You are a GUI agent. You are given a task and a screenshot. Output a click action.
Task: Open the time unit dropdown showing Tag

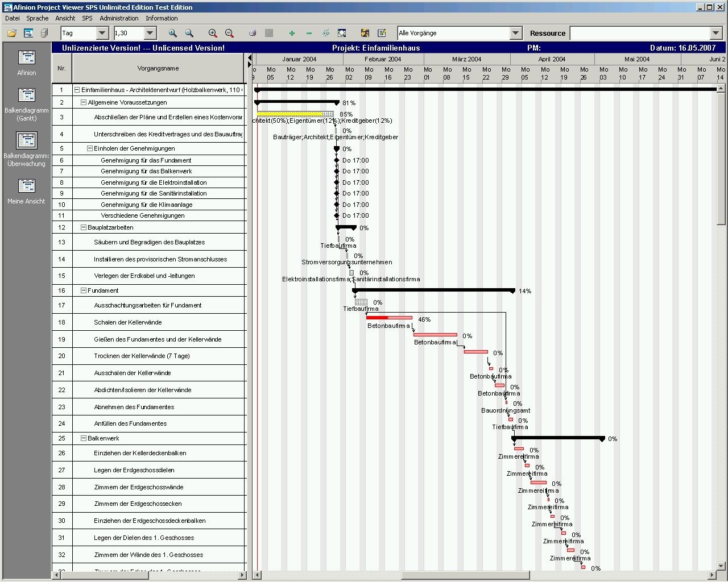[x=102, y=33]
